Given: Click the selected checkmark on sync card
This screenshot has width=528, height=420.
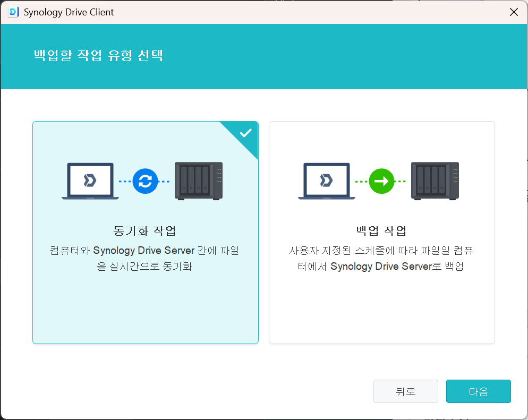Looking at the screenshot, I should coord(246,133).
